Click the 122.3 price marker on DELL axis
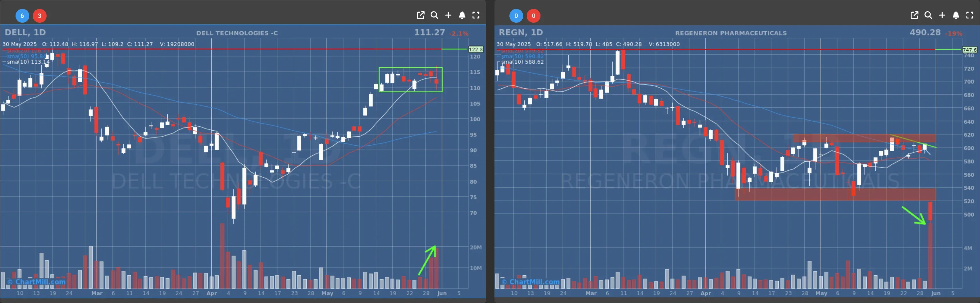The width and height of the screenshot is (980, 303). coord(475,49)
